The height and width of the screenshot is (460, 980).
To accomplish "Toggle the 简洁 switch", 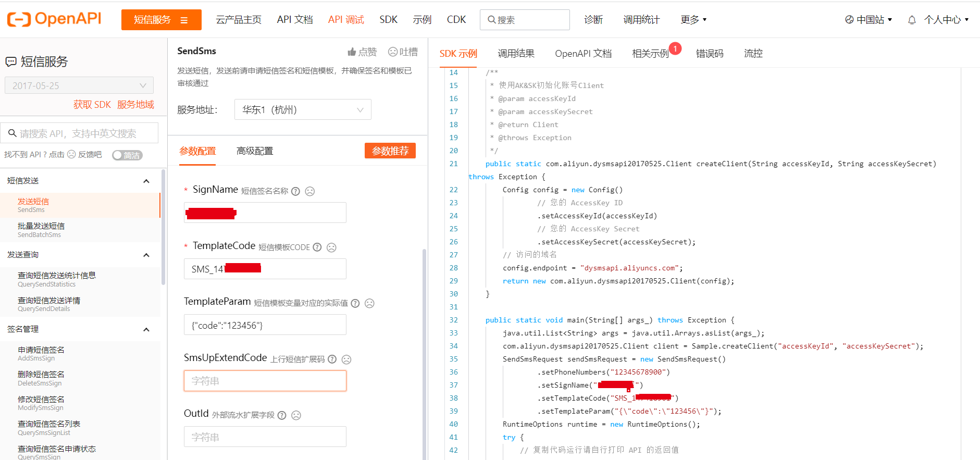I will click(127, 155).
